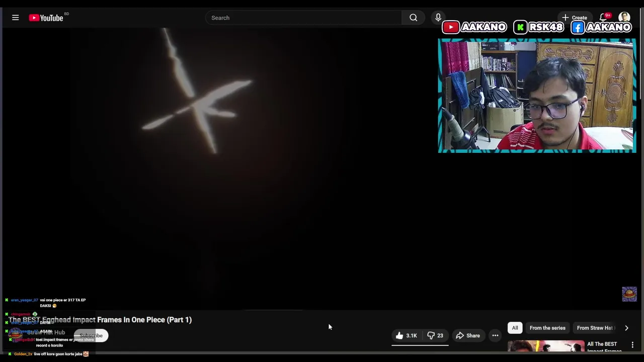Dislike the video with the thumbs-down
Image resolution: width=644 pixels, height=362 pixels.
pos(436,335)
